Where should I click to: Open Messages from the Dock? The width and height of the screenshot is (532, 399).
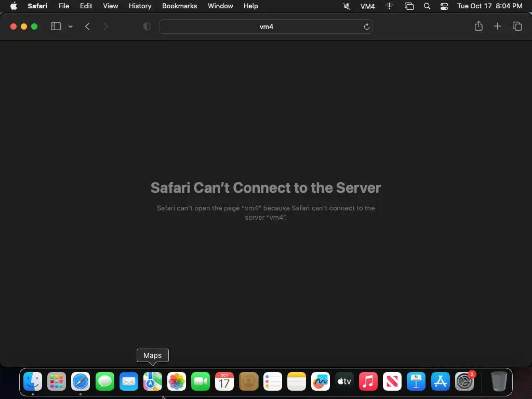coord(104,381)
